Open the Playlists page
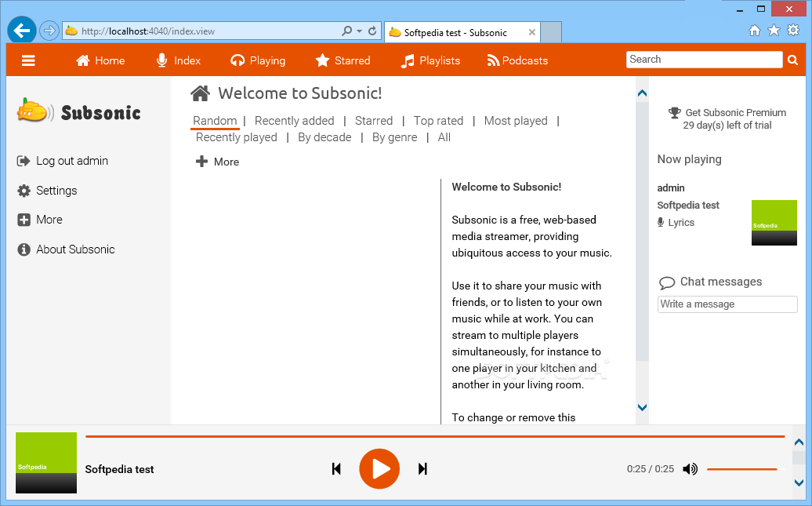The width and height of the screenshot is (812, 506). tap(430, 60)
